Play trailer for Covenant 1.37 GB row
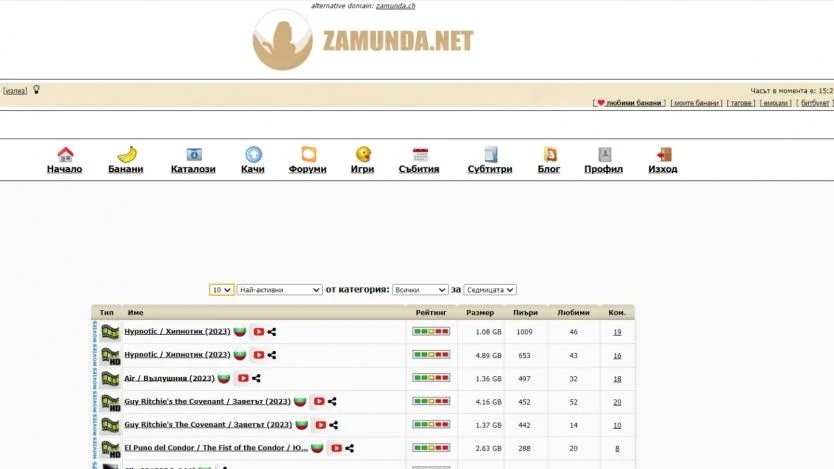Screen dimensions: 834x469 (320, 425)
